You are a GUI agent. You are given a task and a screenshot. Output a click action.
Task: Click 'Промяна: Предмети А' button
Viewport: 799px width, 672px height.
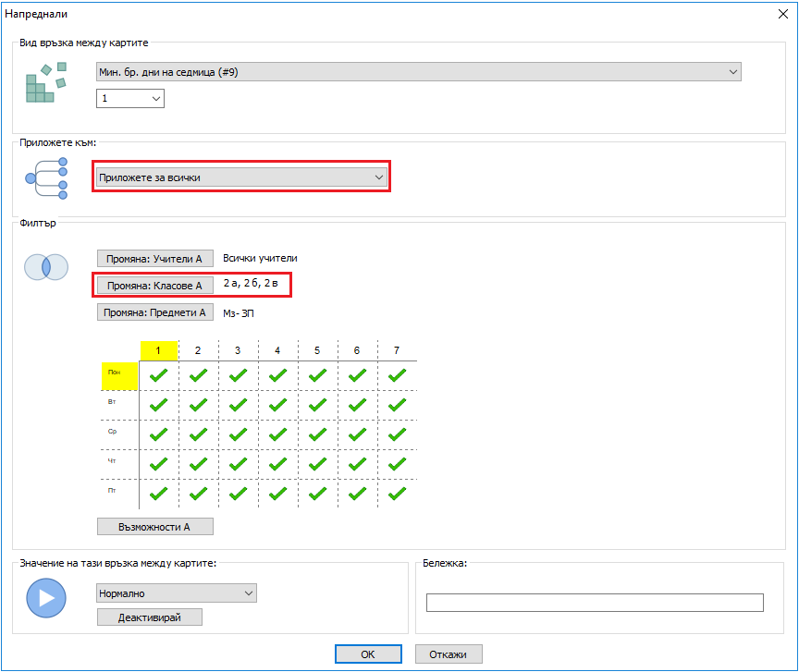[x=155, y=312]
